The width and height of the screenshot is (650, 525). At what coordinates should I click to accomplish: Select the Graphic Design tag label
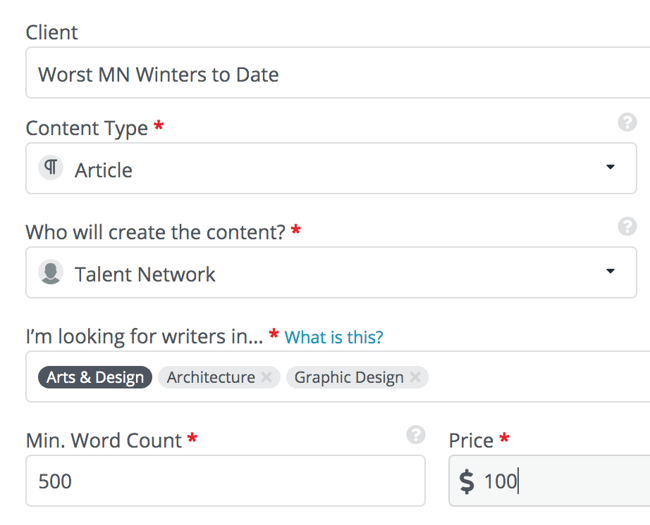pos(349,377)
